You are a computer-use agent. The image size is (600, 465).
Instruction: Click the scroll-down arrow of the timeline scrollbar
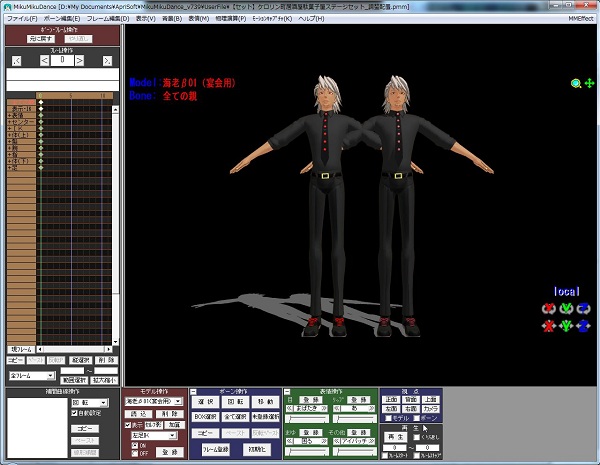click(x=115, y=342)
